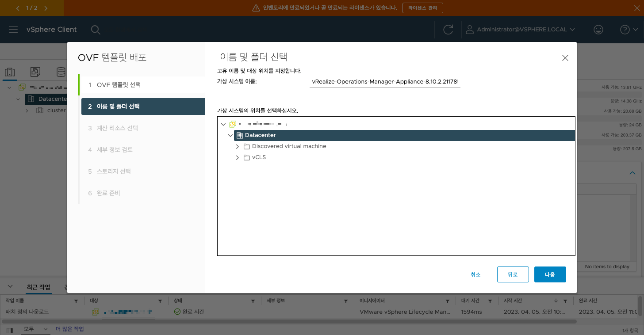The height and width of the screenshot is (335, 644).
Task: Open the 모두 task filter dropdown
Action: point(35,329)
